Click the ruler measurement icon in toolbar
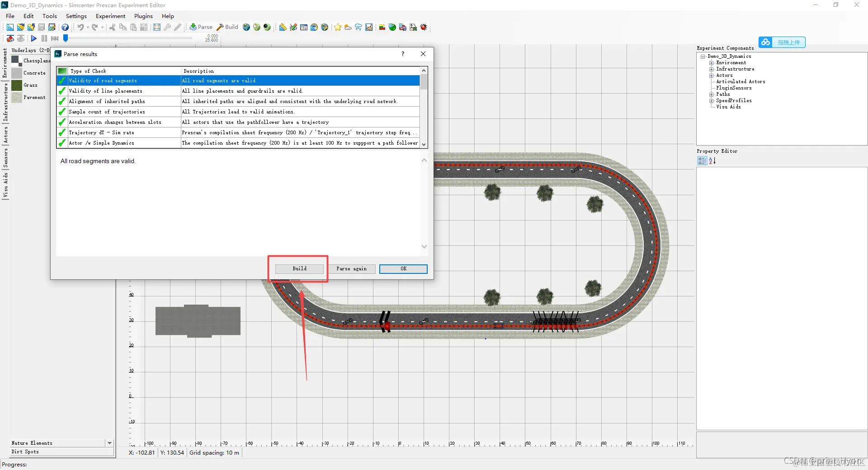Image resolution: width=868 pixels, height=470 pixels. (283, 27)
